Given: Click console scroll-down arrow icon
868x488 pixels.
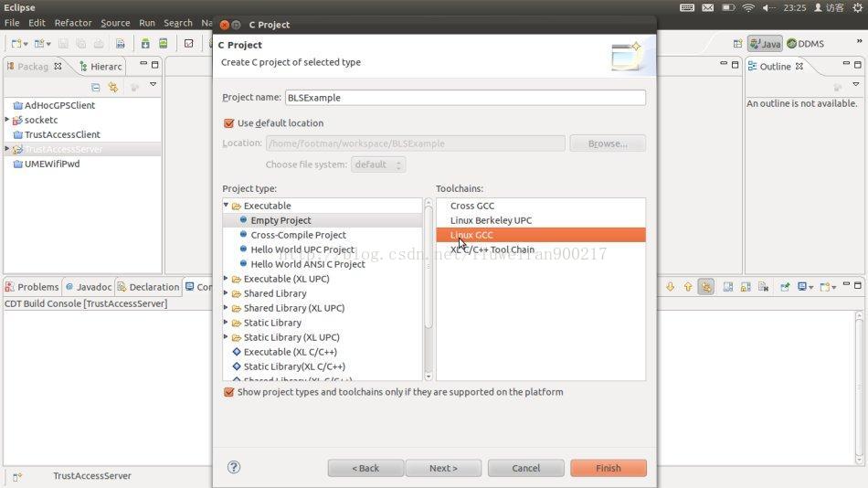Looking at the screenshot, I should 671,286.
